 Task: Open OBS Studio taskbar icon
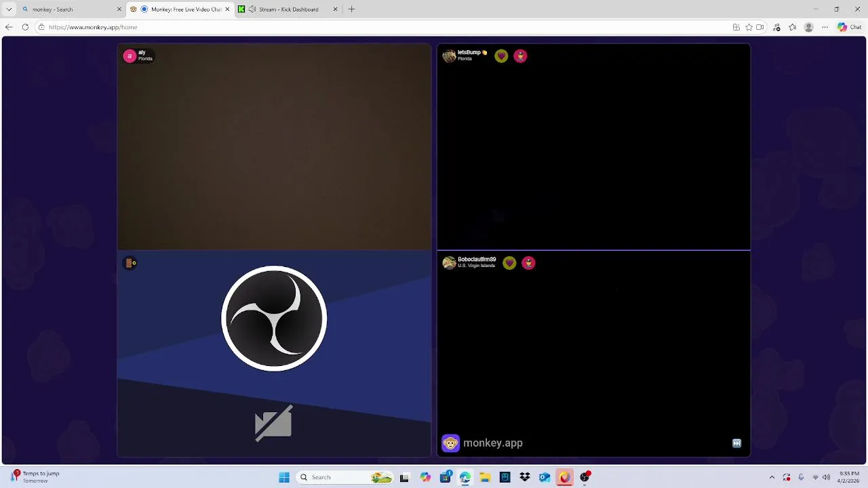(585, 477)
